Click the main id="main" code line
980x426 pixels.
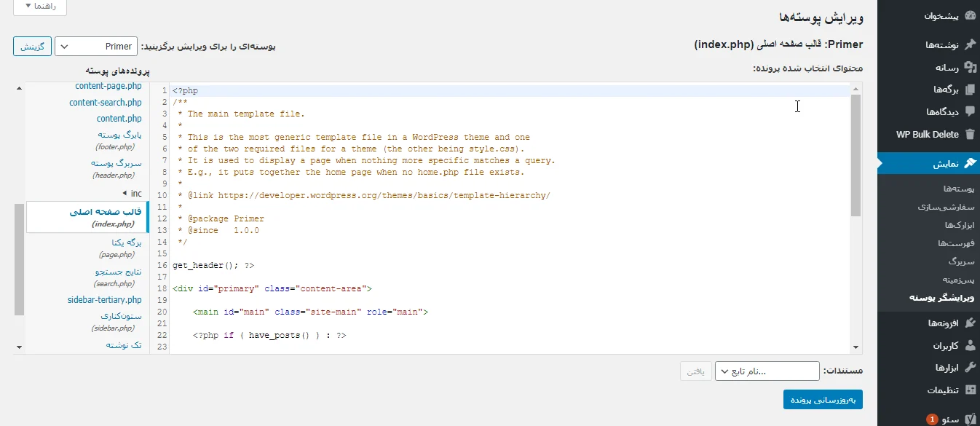coord(310,312)
